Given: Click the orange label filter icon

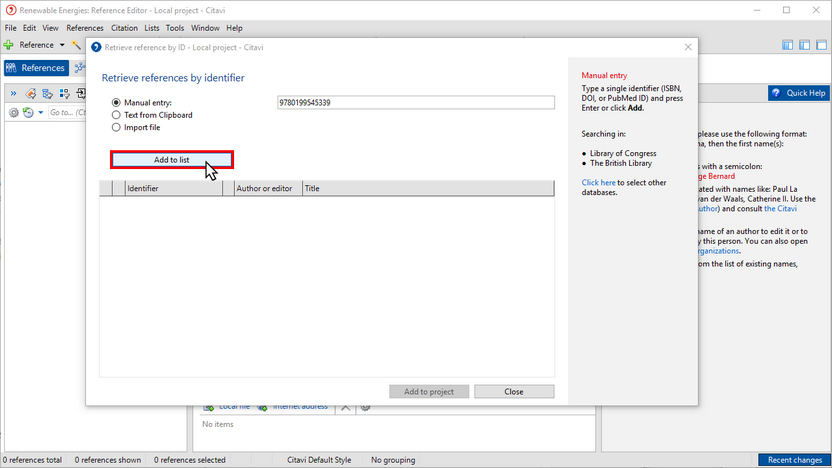Looking at the screenshot, I should coord(31,94).
